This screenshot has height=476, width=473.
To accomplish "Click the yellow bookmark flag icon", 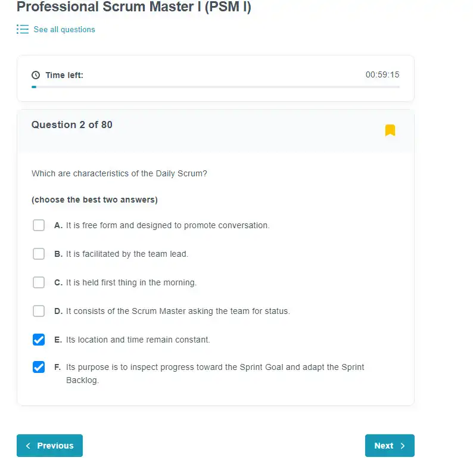I will click(390, 130).
